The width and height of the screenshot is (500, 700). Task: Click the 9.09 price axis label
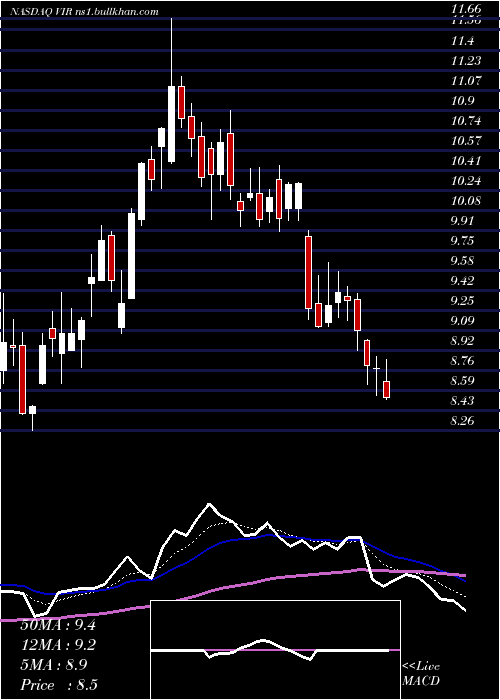tap(462, 321)
